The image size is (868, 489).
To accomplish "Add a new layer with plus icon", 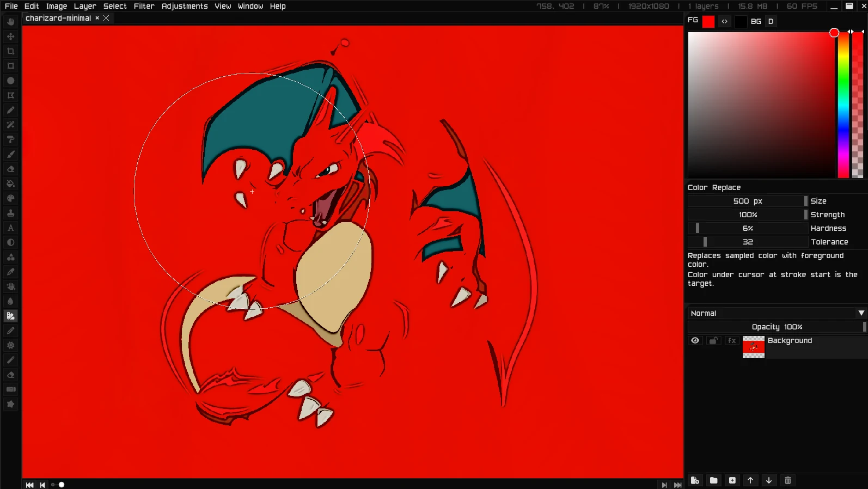I will 732,480.
